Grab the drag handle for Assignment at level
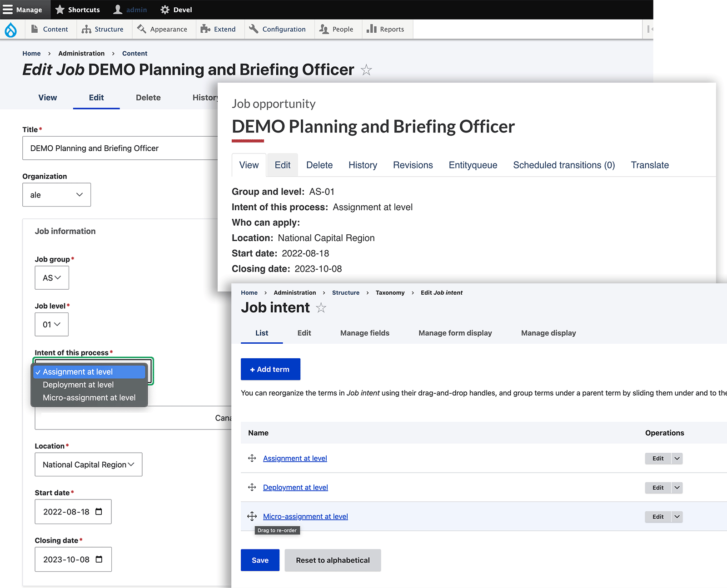This screenshot has width=727, height=588. (x=252, y=458)
